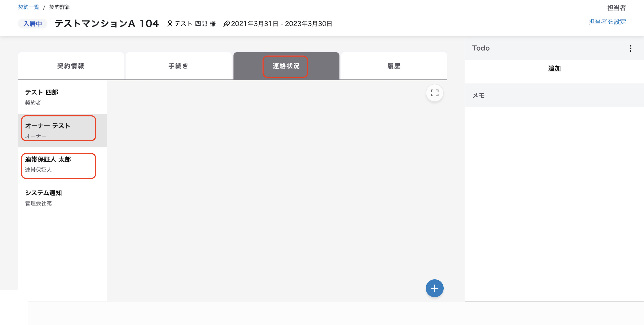Click the 担当者を設定 link
Screen dimensions: 644x325
(x=607, y=22)
